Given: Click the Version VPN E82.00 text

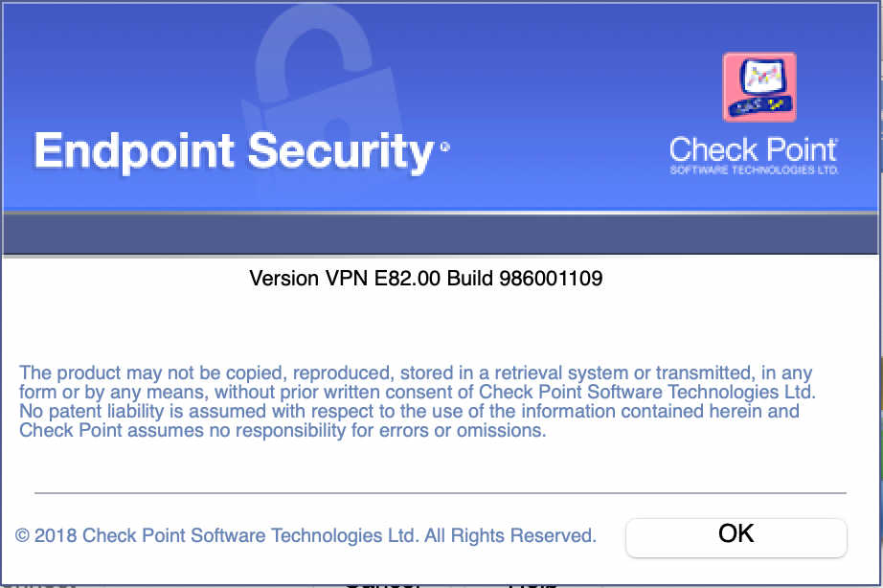Looking at the screenshot, I should click(345, 279).
